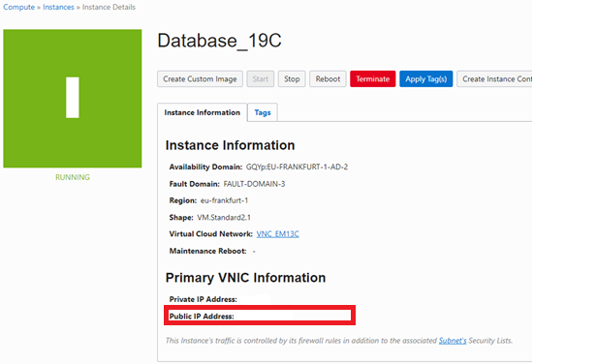This screenshot has height=364, width=597.
Task: Click the highlighted Public IP Address field
Action: 260,315
